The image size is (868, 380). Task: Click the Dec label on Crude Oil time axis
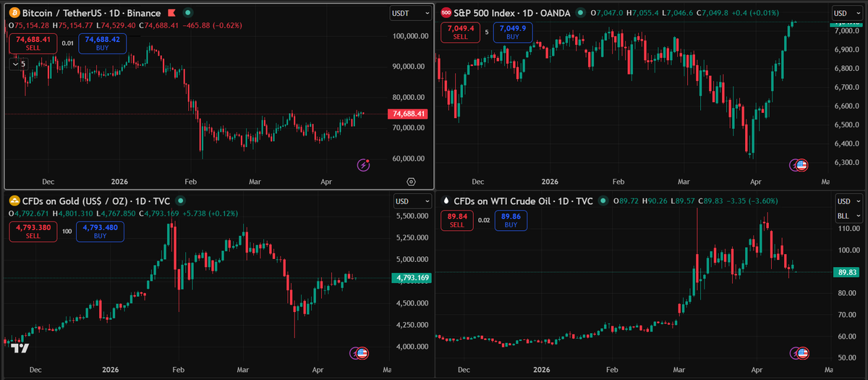coord(464,370)
